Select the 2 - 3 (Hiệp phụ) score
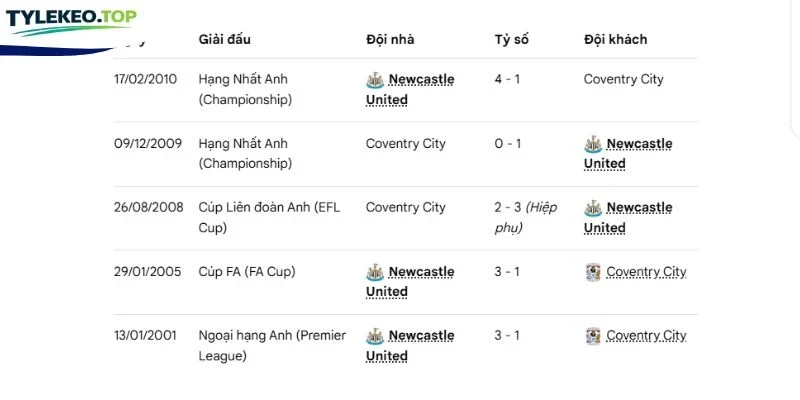The width and height of the screenshot is (800, 400). tap(526, 217)
